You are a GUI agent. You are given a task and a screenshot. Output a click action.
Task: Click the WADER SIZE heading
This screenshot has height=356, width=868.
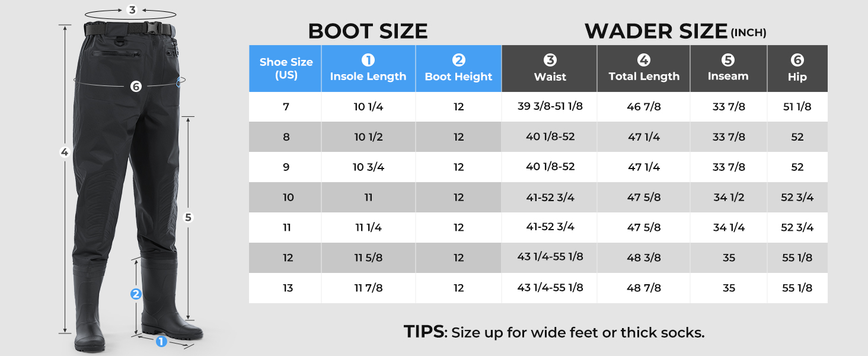[x=656, y=31]
